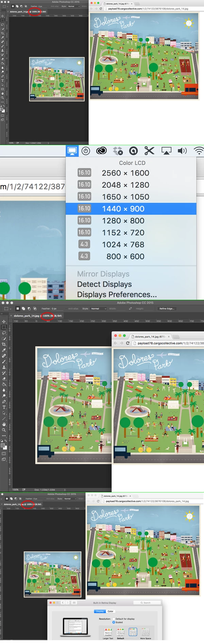204x644 pixels.
Task: Select Zoom tool in Refine Edge Photoshop window
Action: 4,430
